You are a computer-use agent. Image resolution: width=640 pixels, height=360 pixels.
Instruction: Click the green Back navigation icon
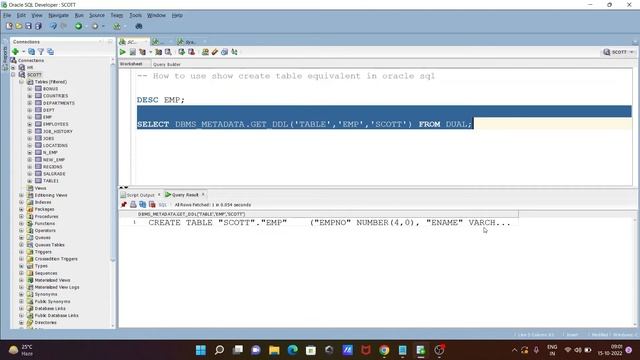(78, 26)
